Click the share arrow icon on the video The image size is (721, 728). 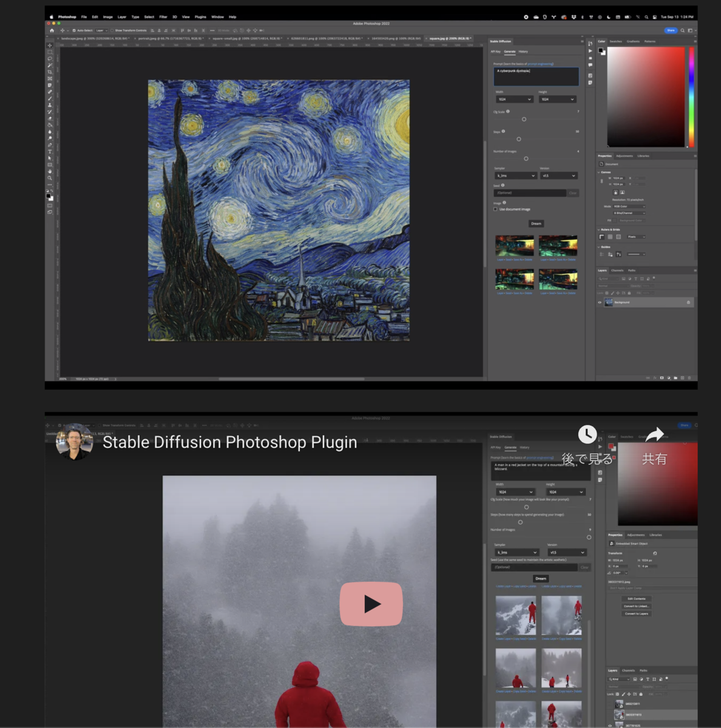point(655,434)
